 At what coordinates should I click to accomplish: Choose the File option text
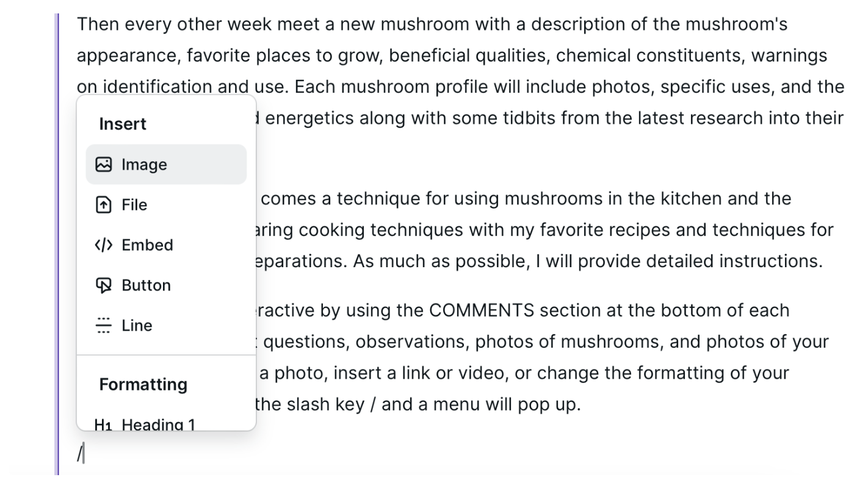134,205
